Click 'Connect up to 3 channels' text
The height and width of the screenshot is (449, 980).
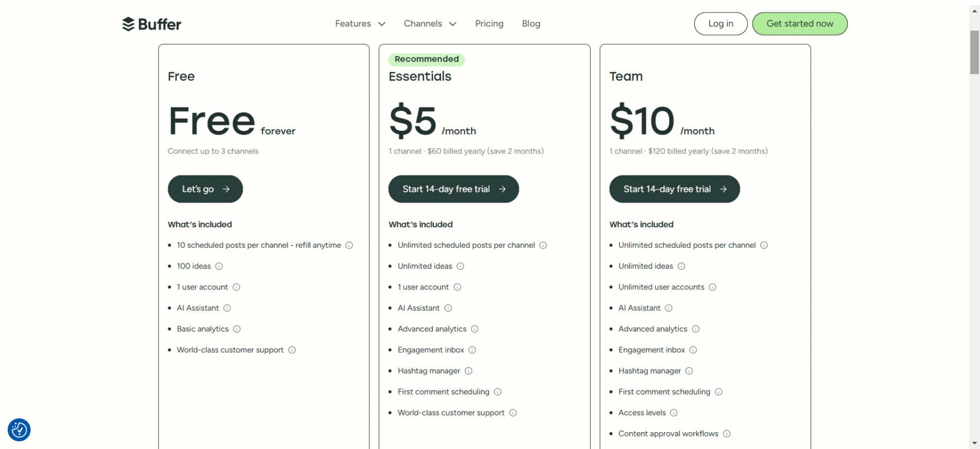213,151
